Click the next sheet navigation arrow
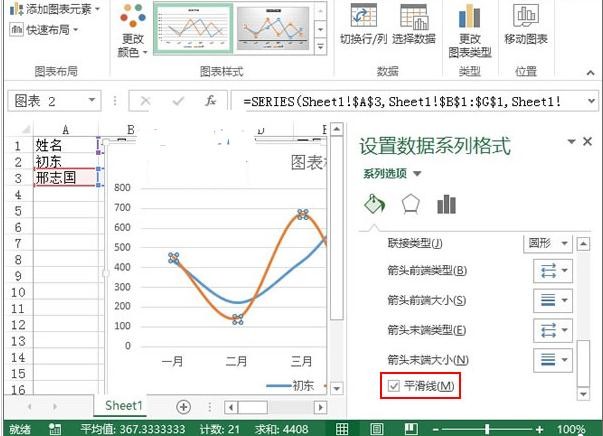The image size is (603, 436). 55,406
